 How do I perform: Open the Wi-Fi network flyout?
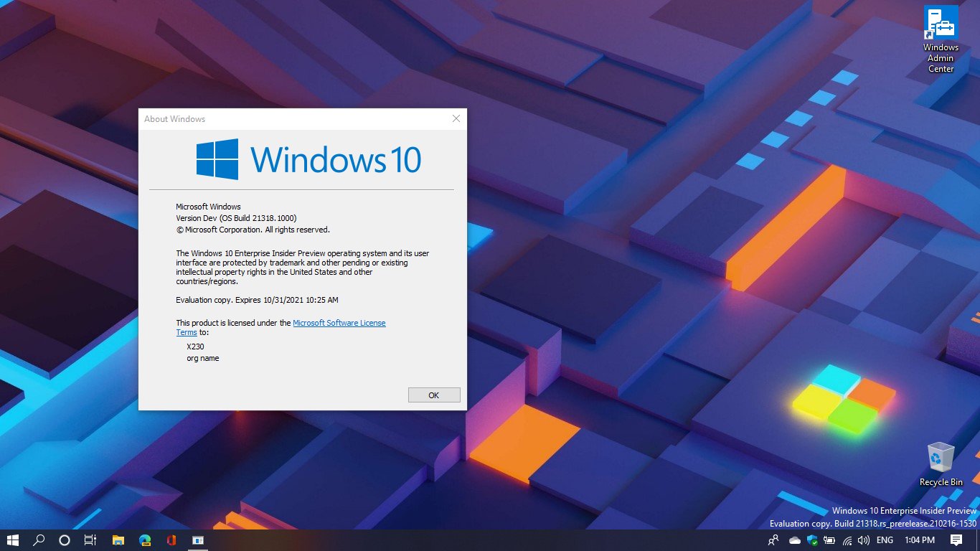point(847,540)
